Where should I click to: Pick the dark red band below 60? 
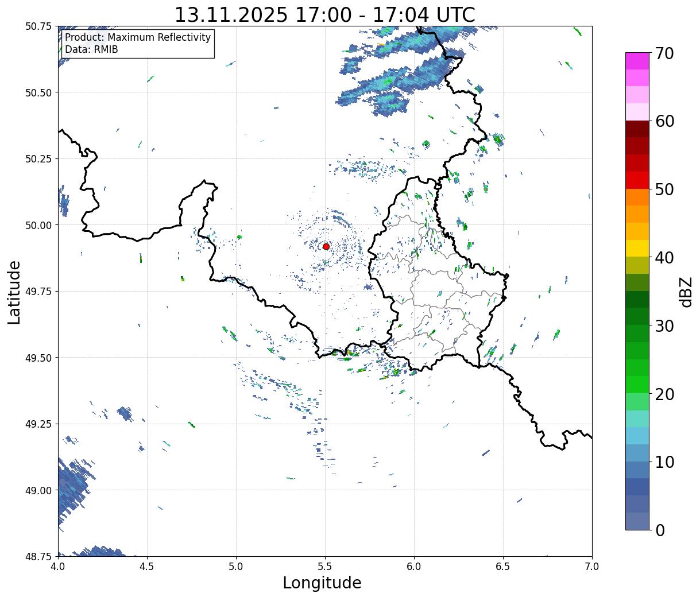click(637, 129)
